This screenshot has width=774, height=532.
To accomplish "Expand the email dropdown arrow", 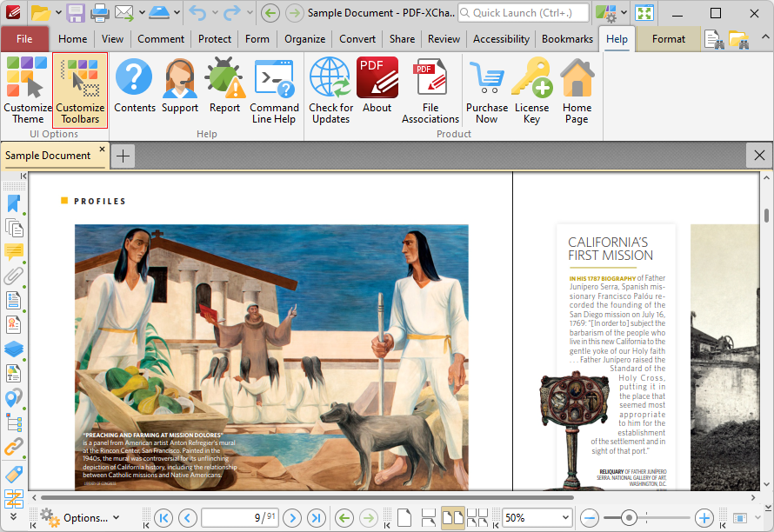I will (142, 12).
